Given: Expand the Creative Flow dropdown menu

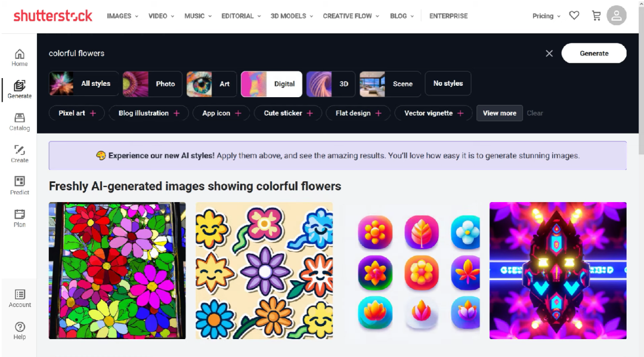Looking at the screenshot, I should click(x=351, y=16).
